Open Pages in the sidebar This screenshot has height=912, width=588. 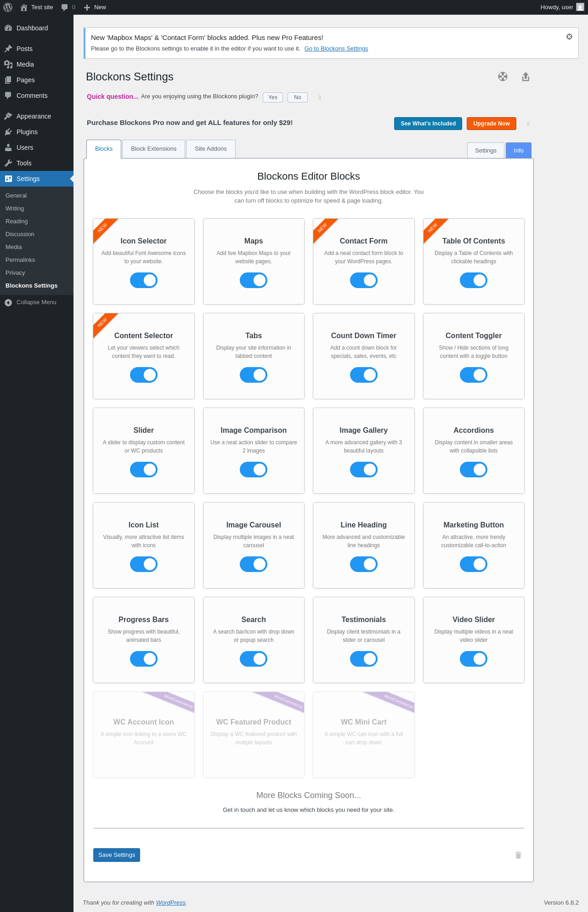(x=37, y=80)
